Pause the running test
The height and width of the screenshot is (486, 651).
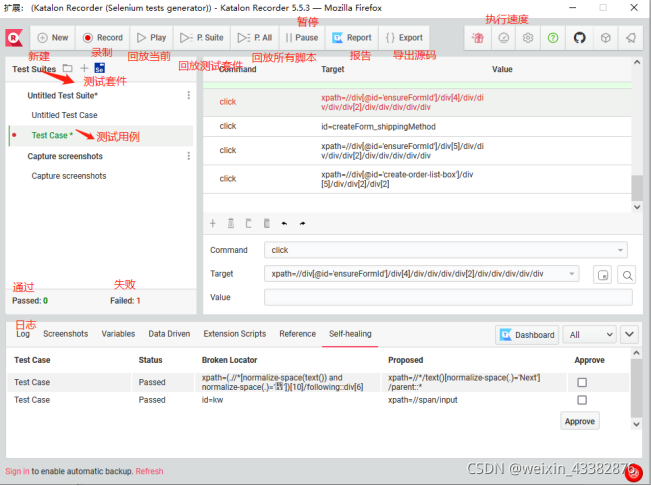[302, 38]
